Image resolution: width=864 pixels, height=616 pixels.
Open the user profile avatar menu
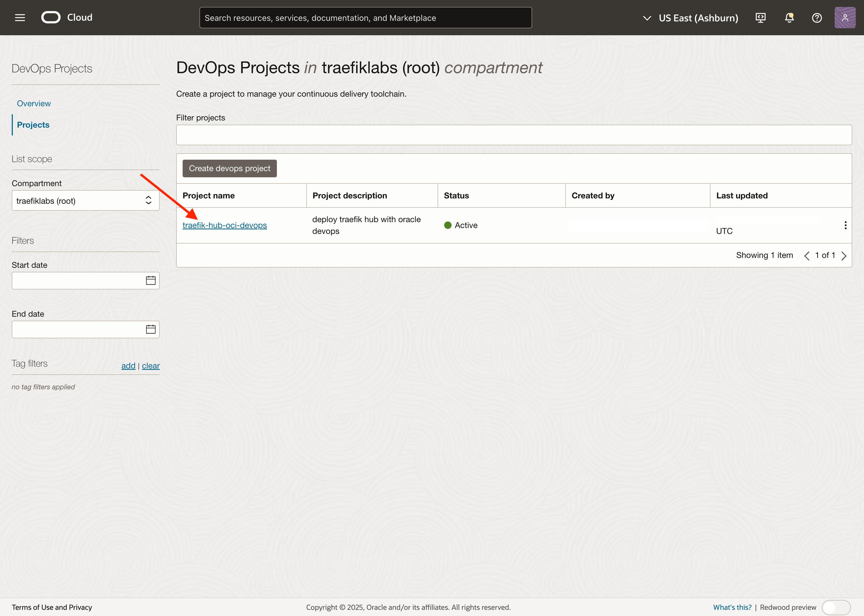845,18
